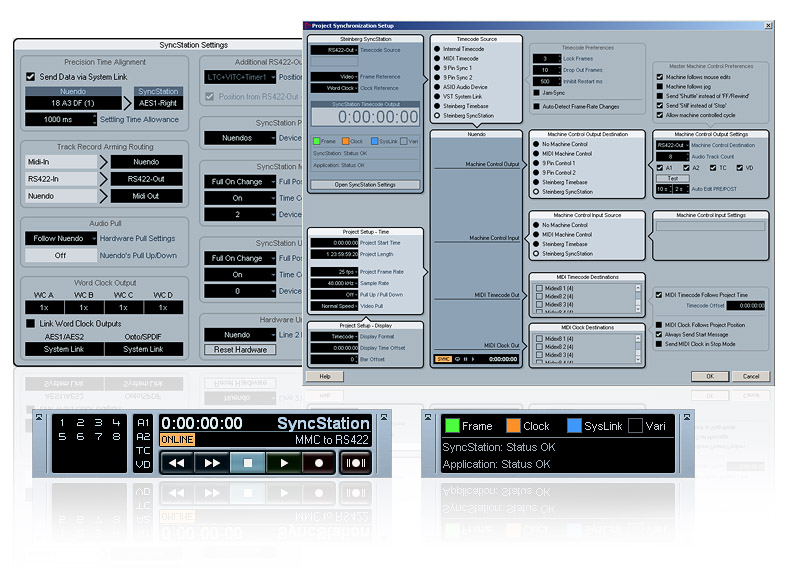The image size is (790, 568).
Task: Open Follow Nuendo hardware pull dropdown
Action: pos(61,238)
